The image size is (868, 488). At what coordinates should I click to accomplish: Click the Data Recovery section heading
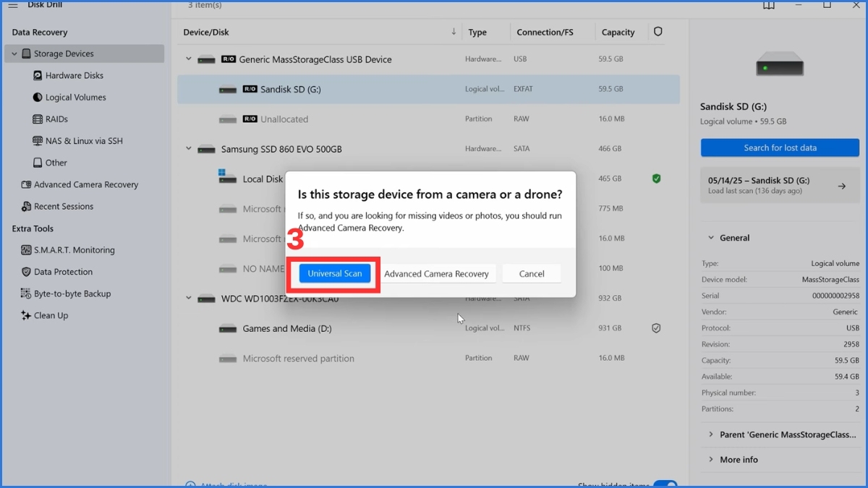(40, 32)
